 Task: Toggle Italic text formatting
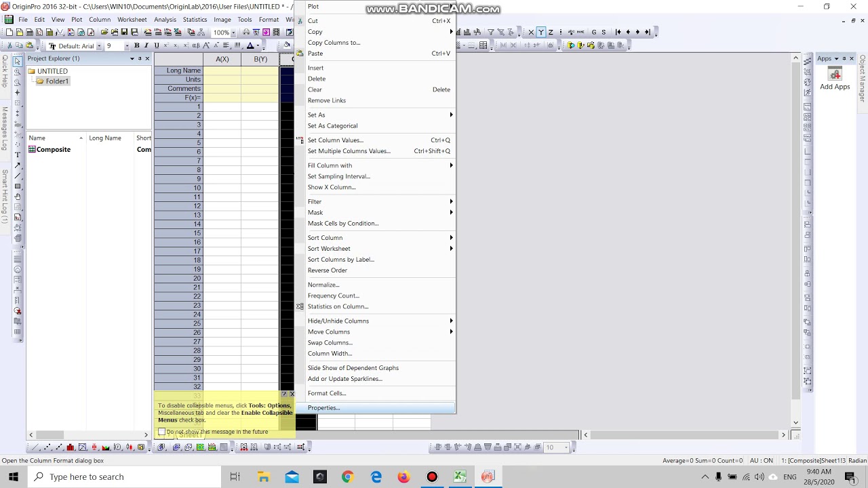146,46
